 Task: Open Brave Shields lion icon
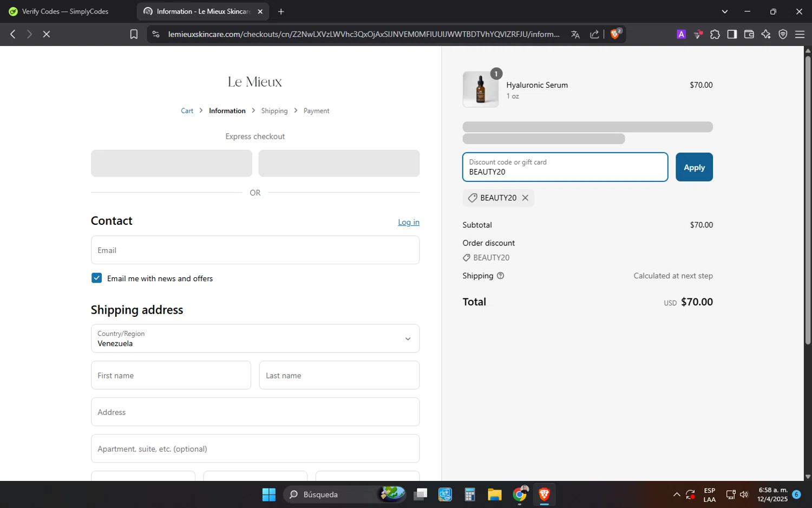coord(615,34)
